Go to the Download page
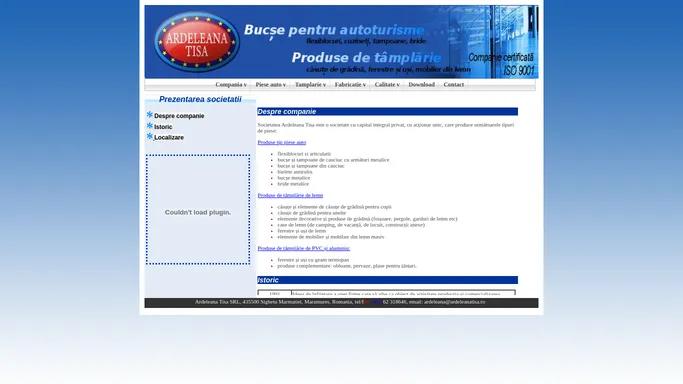 421,84
